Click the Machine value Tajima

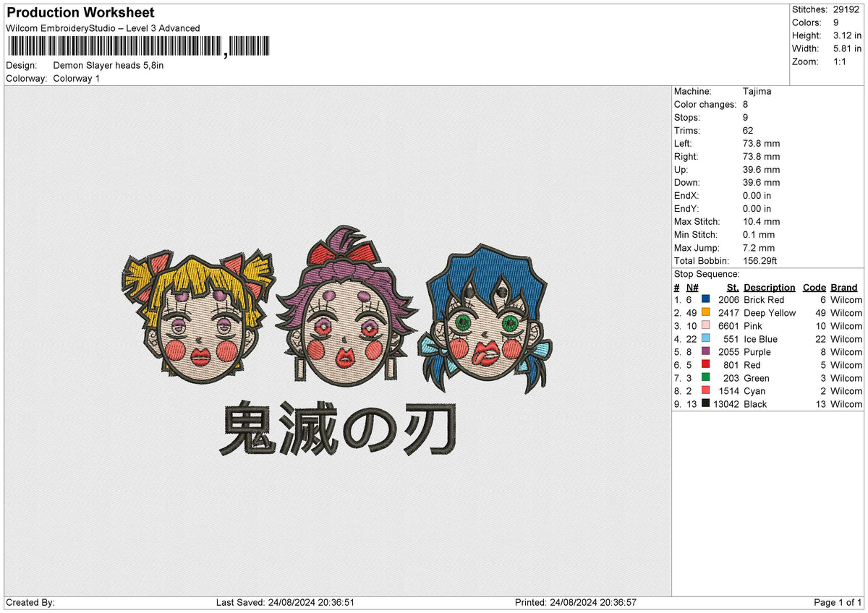pos(757,91)
